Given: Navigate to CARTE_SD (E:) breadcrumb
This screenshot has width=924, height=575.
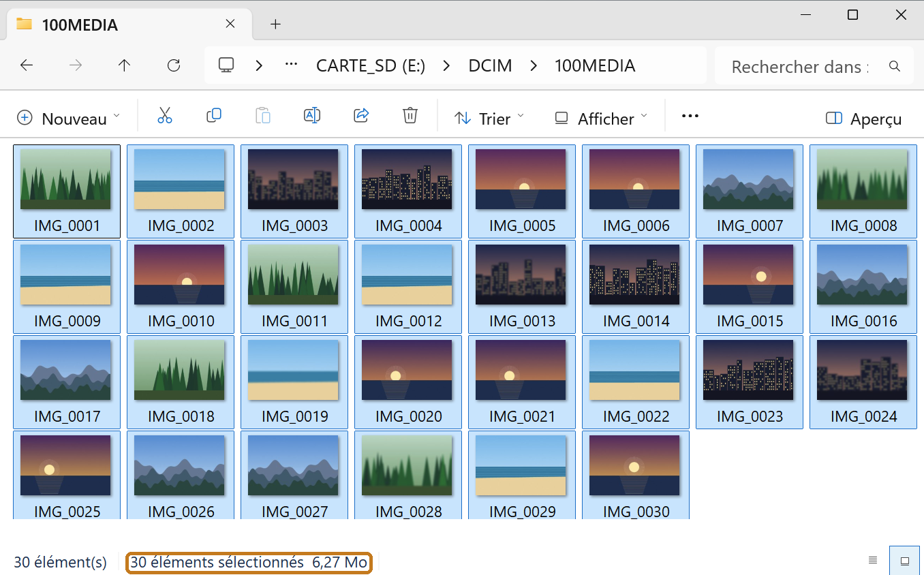Looking at the screenshot, I should pyautogui.click(x=371, y=65).
